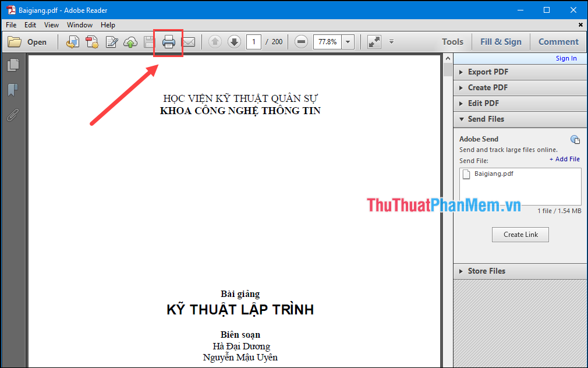Open the Bookmarks panel icon

(x=13, y=90)
